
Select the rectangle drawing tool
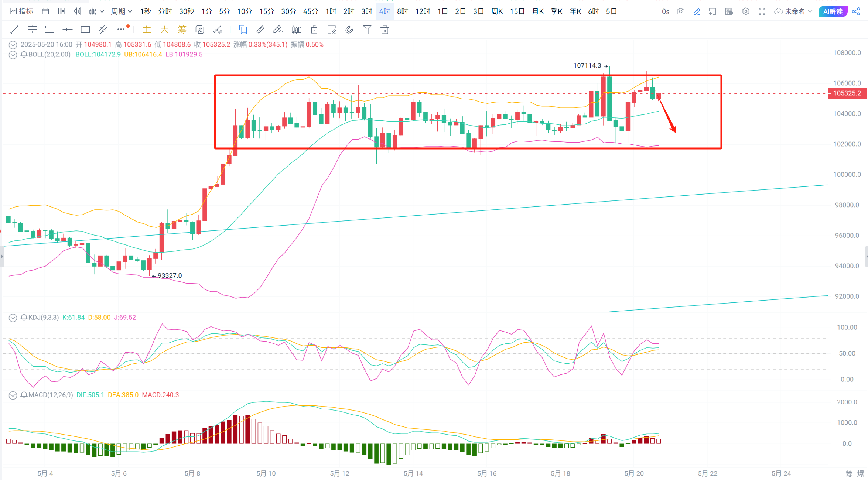85,30
